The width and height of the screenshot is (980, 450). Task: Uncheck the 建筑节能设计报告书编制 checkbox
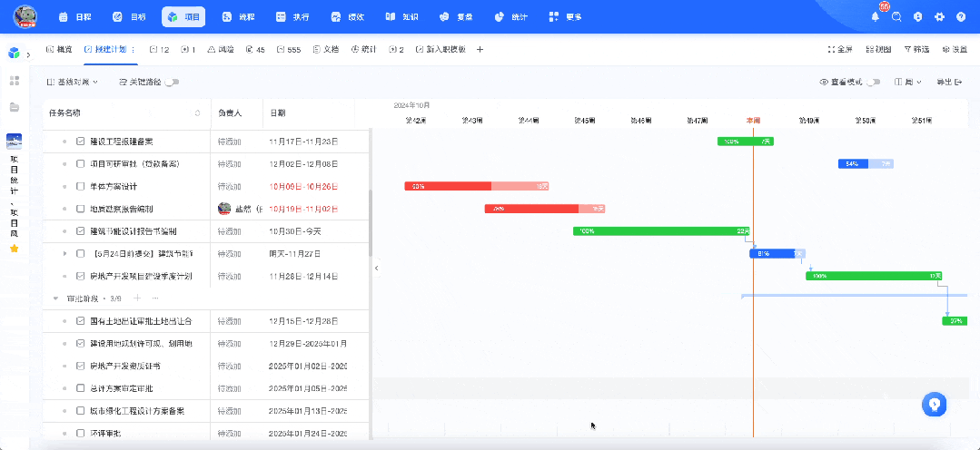tap(80, 231)
